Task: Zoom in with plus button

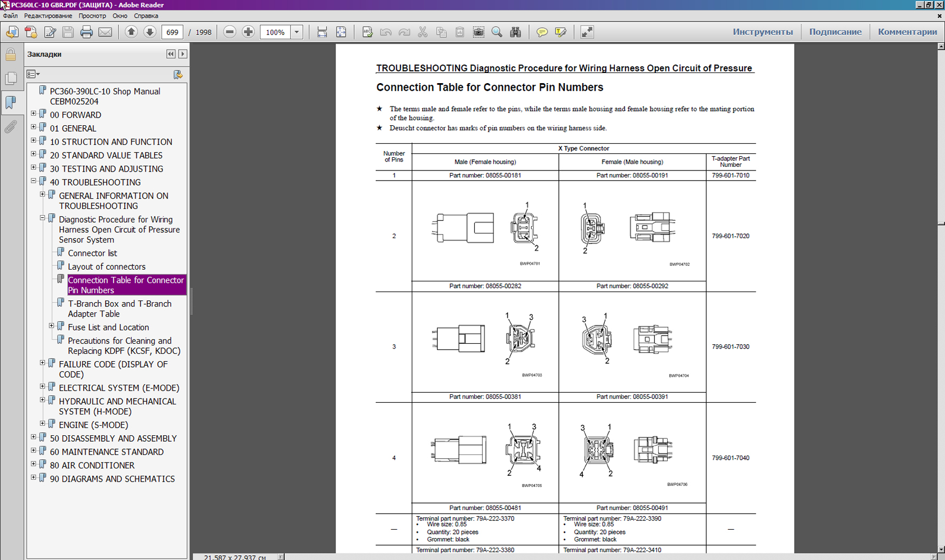Action: [249, 33]
